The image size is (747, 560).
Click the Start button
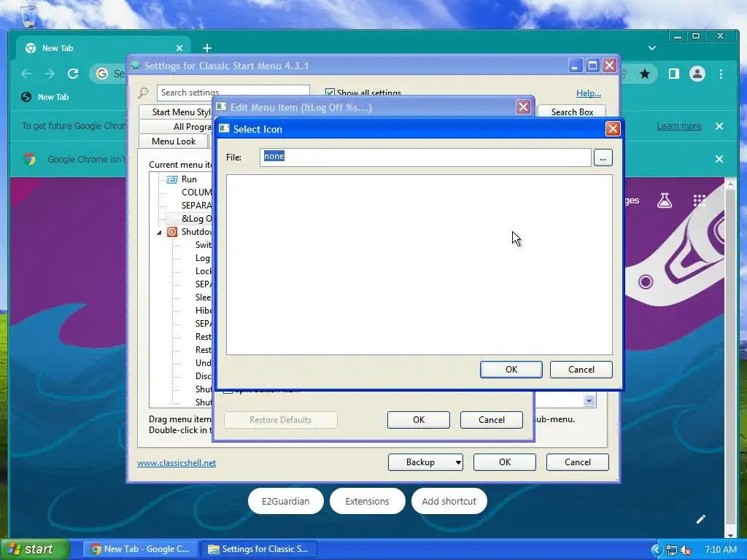click(x=34, y=549)
